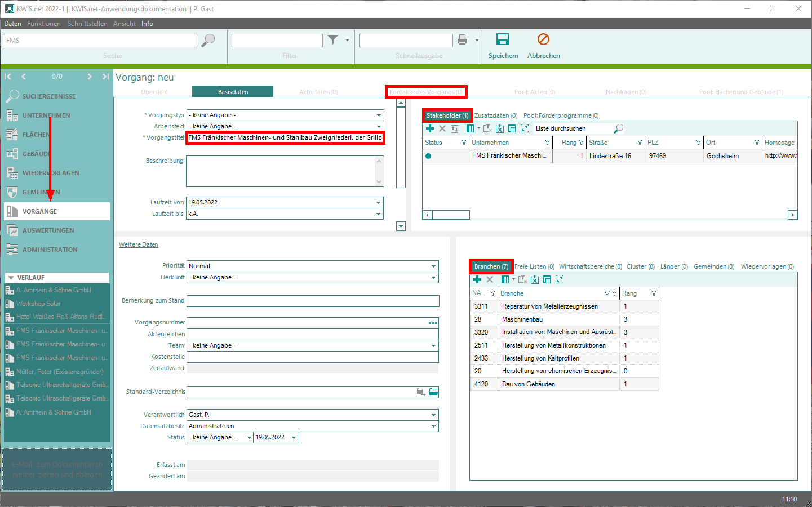The height and width of the screenshot is (507, 812).
Task: Jump to last record navigation icon
Action: 105,77
